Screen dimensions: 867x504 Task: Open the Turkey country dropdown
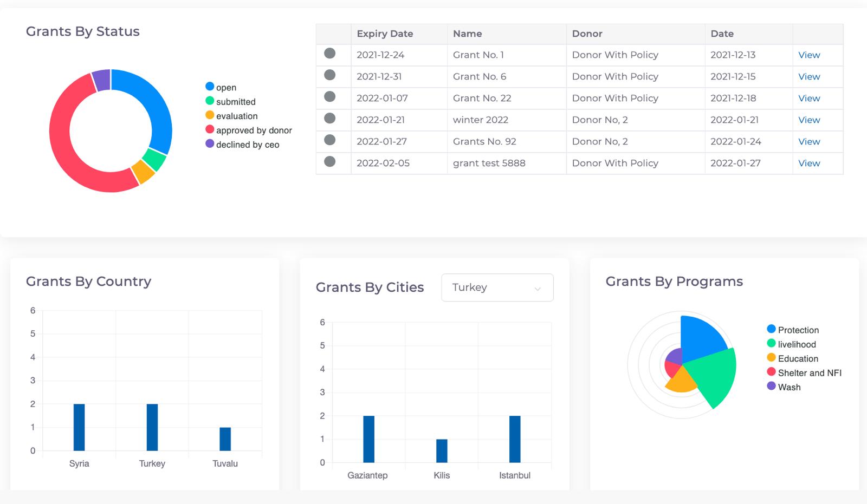(497, 287)
